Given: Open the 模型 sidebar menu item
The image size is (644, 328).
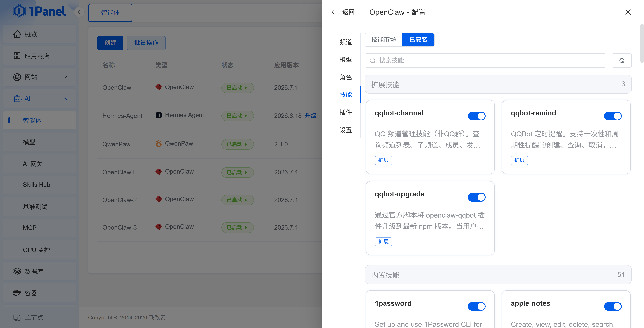Looking at the screenshot, I should point(40,142).
